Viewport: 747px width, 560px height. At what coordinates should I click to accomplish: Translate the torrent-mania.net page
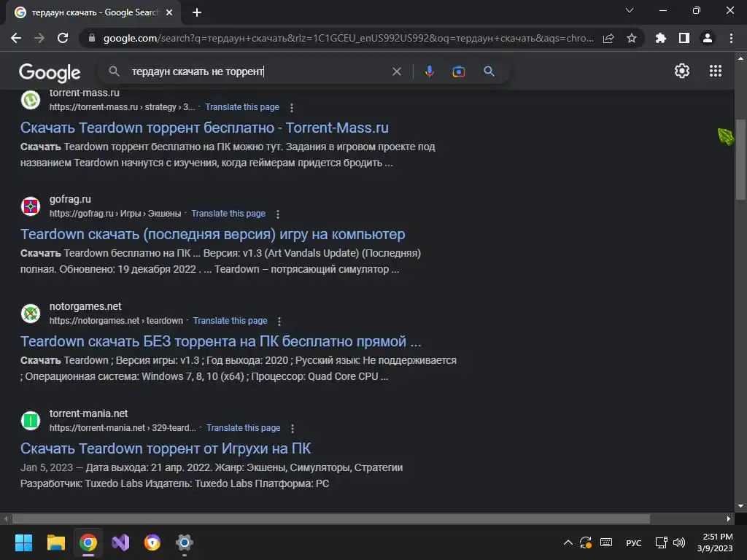point(243,427)
